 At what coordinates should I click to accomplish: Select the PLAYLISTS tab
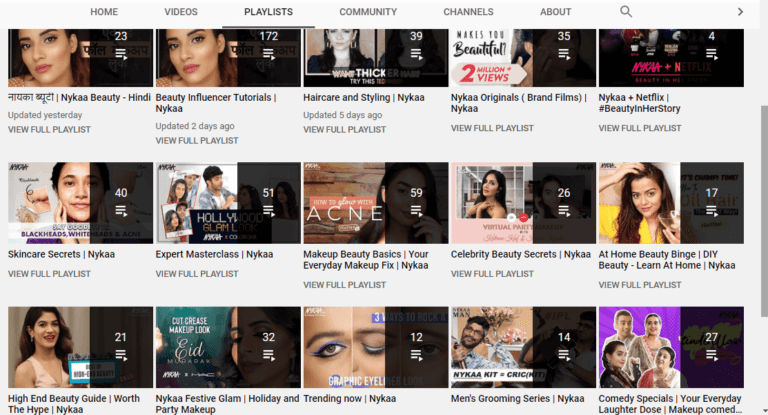(x=268, y=12)
